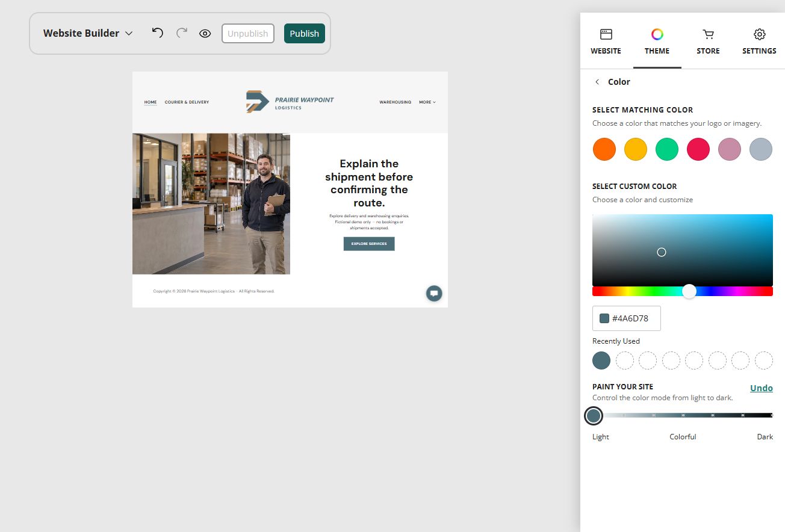Screen dimensions: 785x532
Task: Open site preview with the eye icon
Action: tap(205, 34)
